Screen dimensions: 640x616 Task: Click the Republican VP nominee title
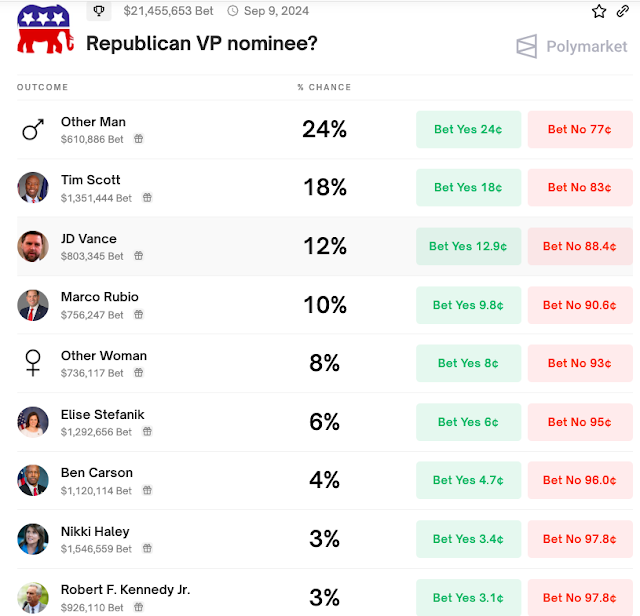click(202, 44)
